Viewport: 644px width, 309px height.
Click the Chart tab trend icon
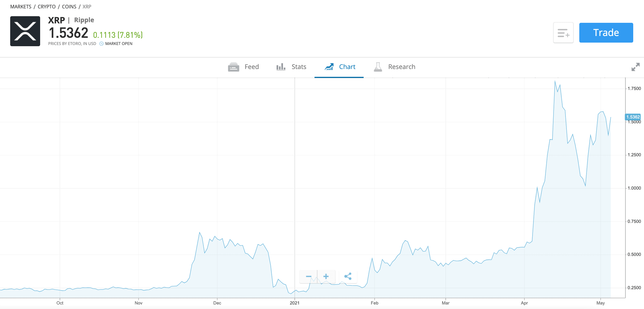click(329, 67)
